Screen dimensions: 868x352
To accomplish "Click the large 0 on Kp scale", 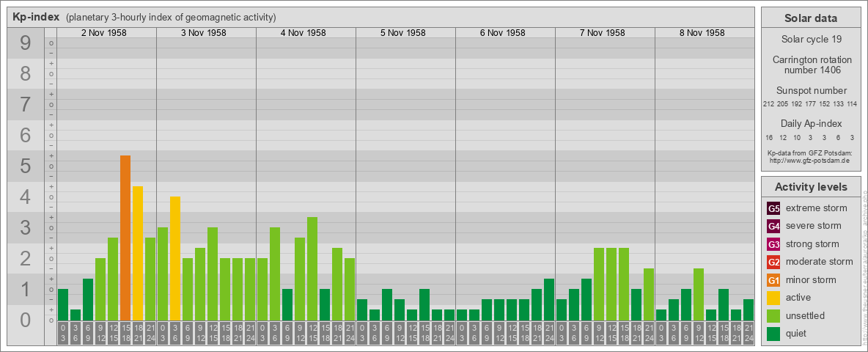I will [25, 320].
